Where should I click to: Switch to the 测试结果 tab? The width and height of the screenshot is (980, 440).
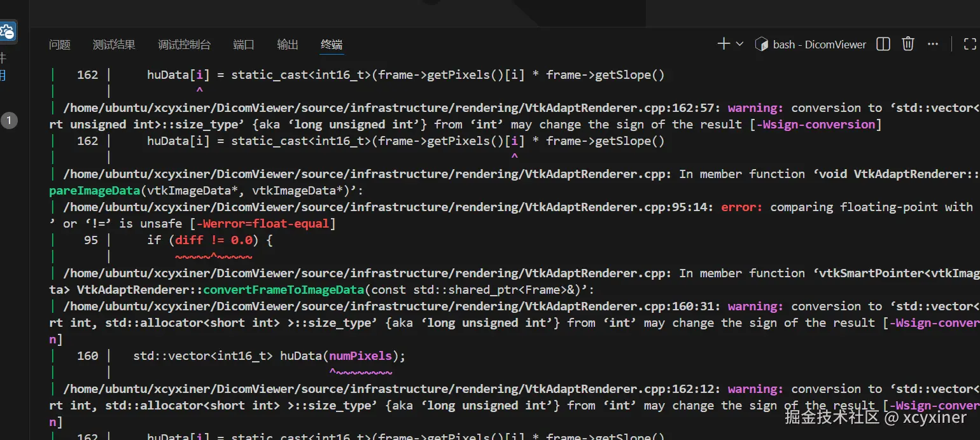tap(114, 45)
